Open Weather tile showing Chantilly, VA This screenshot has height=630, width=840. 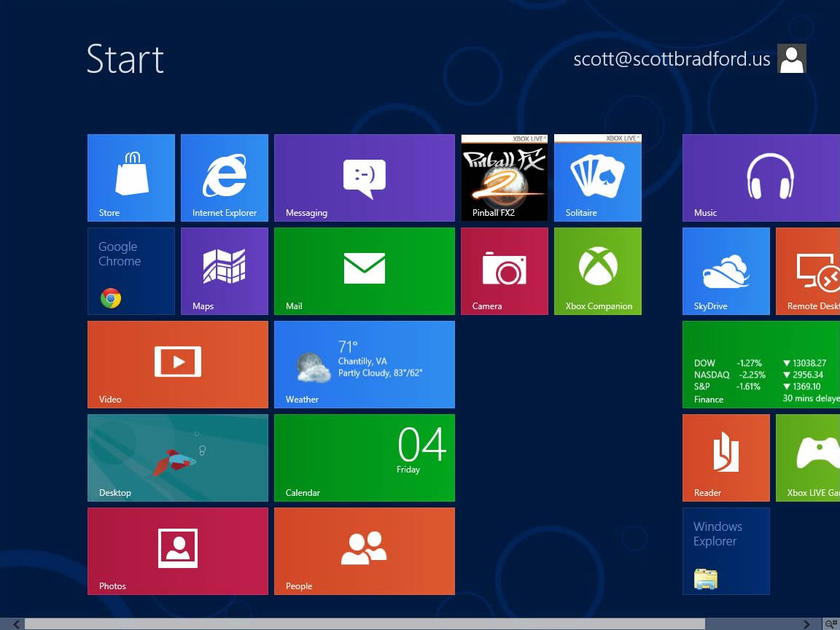pos(365,365)
